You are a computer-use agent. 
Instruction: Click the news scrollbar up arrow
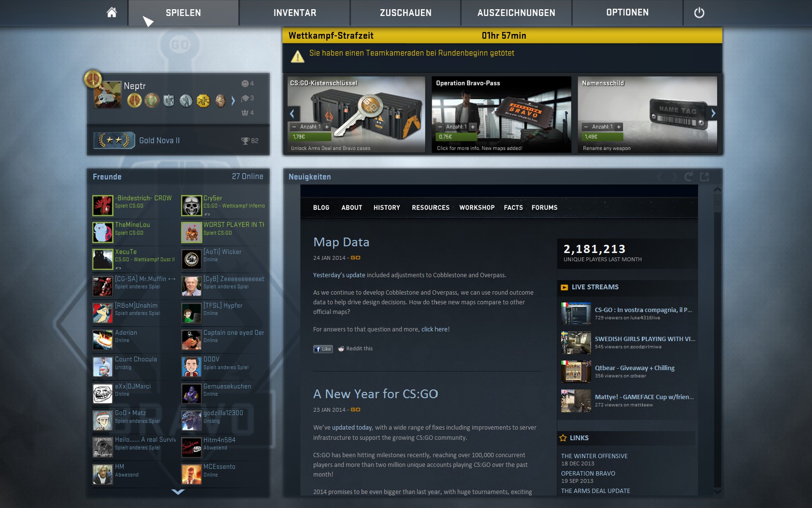[x=717, y=190]
